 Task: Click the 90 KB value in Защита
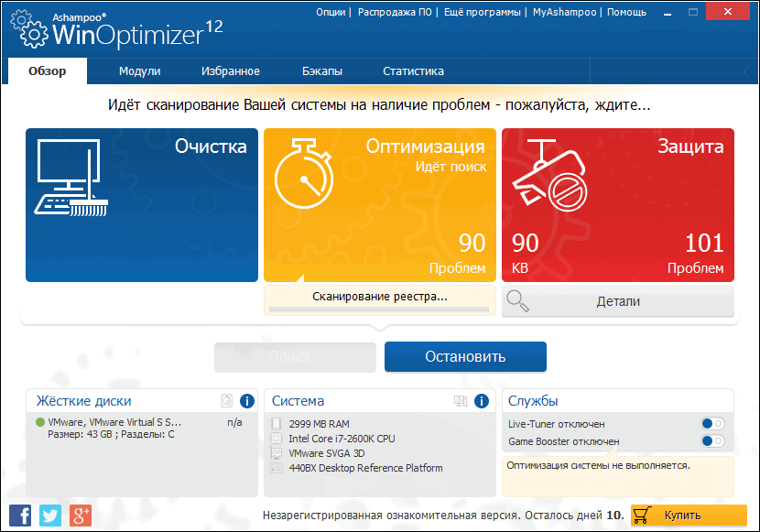(x=525, y=254)
